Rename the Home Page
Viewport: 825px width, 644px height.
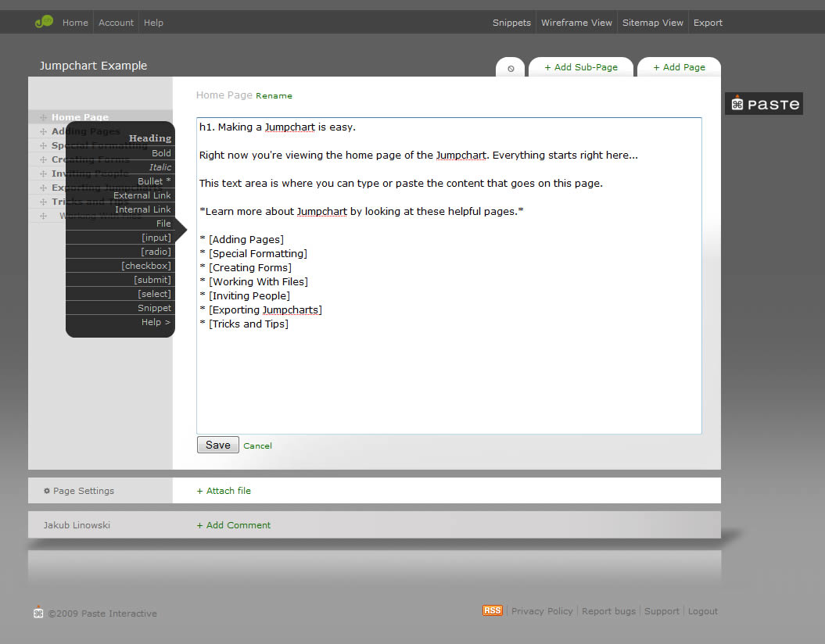pos(274,95)
